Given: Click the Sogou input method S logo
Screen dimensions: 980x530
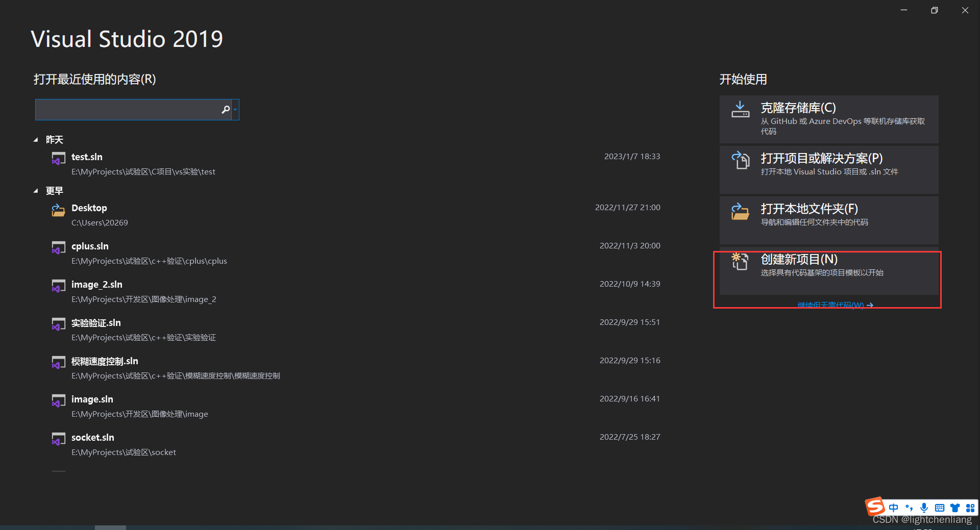Looking at the screenshot, I should click(875, 507).
